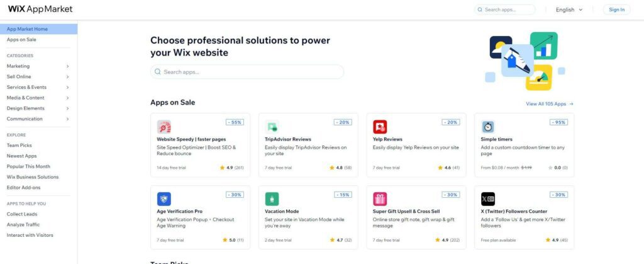This screenshot has width=644, height=264.
Task: Click the 95% discount badge on Simple timers
Action: click(x=559, y=122)
